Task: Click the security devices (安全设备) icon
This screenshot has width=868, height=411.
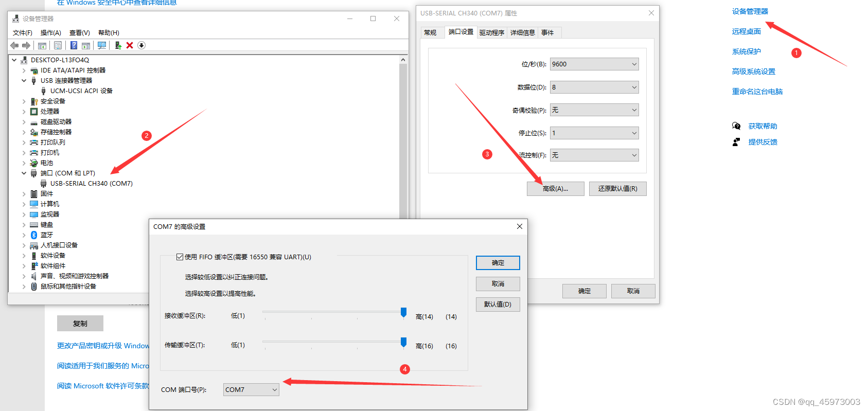Action: point(34,101)
